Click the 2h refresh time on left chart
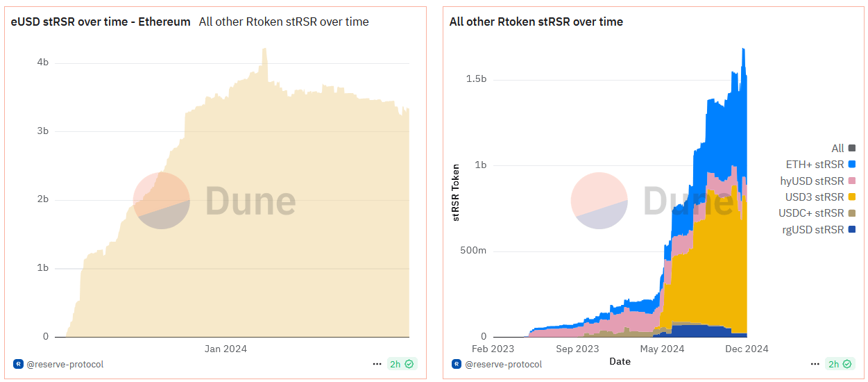Image resolution: width=868 pixels, height=382 pixels. click(x=395, y=364)
